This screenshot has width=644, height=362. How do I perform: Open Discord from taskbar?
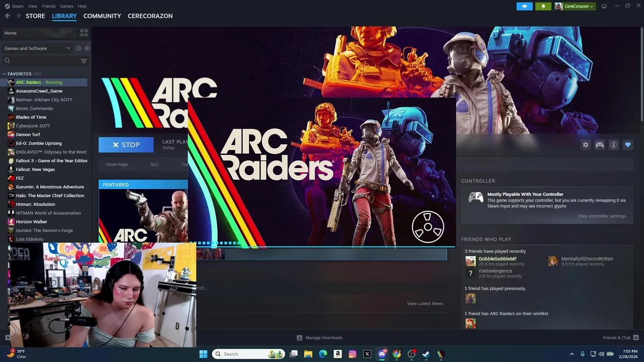[x=382, y=354]
